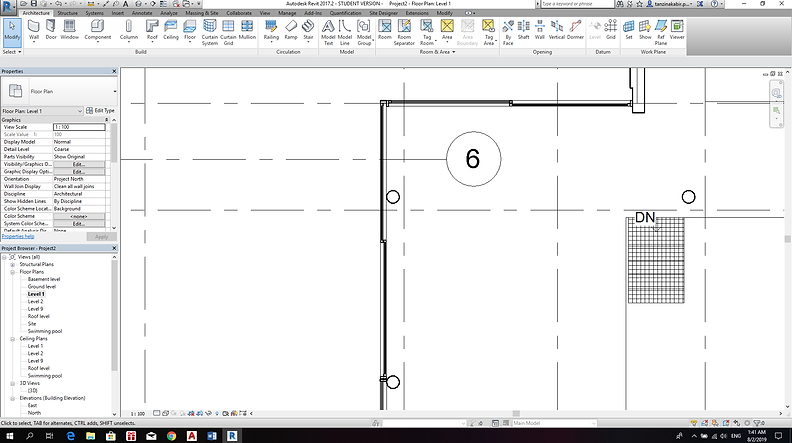Open the Collaborate ribbon tab

click(x=239, y=13)
